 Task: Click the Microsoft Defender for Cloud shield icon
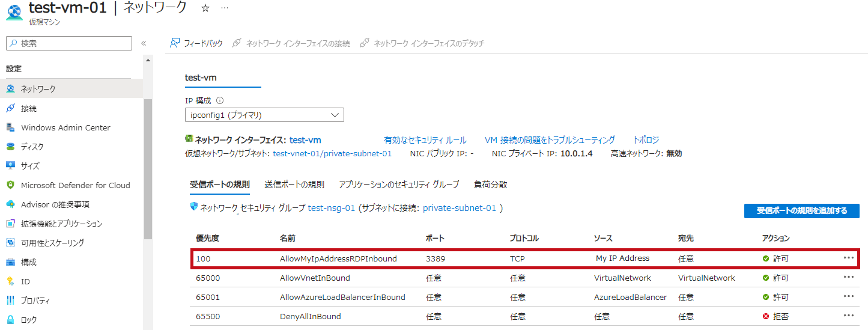click(x=10, y=185)
